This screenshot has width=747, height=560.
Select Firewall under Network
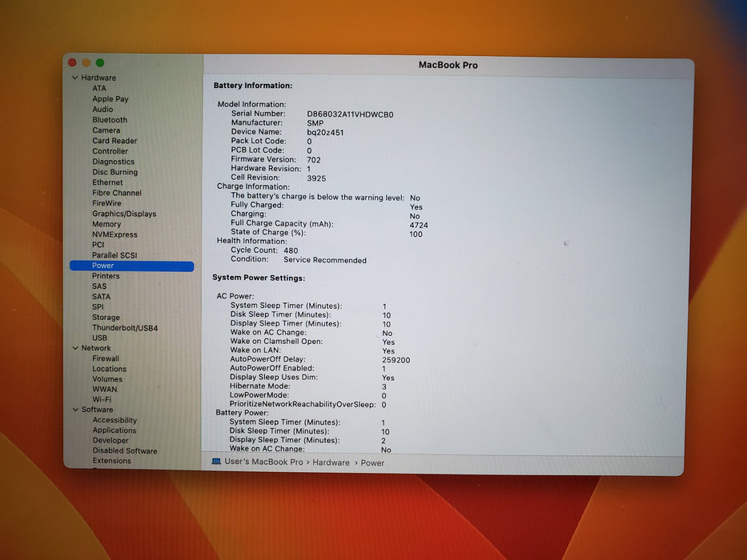point(106,358)
